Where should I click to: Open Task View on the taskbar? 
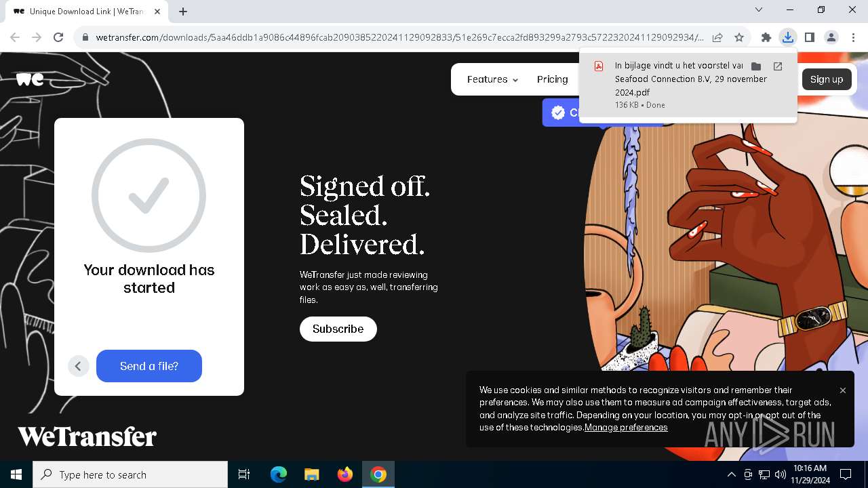pos(244,474)
